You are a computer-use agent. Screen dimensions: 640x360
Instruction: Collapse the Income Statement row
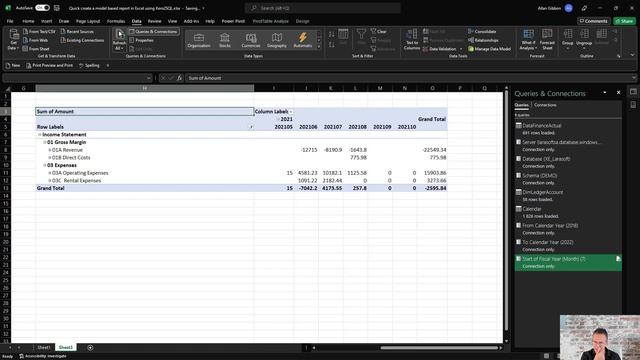40,134
